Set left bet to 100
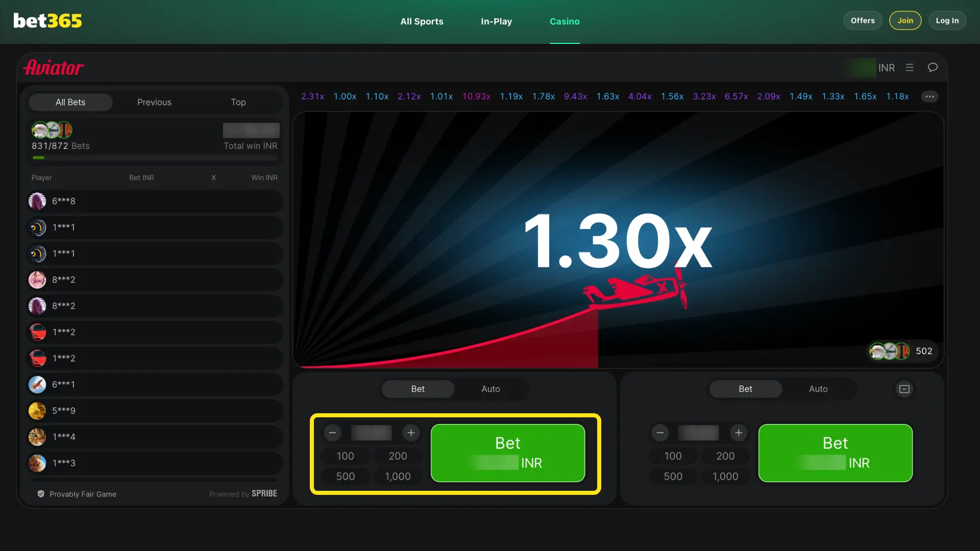The width and height of the screenshot is (980, 551). coord(346,456)
